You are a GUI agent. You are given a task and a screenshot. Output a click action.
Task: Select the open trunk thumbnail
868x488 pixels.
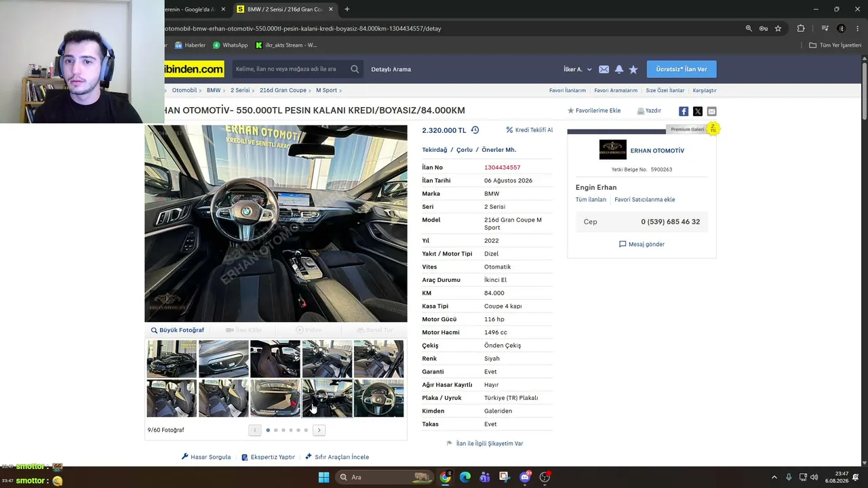click(275, 399)
